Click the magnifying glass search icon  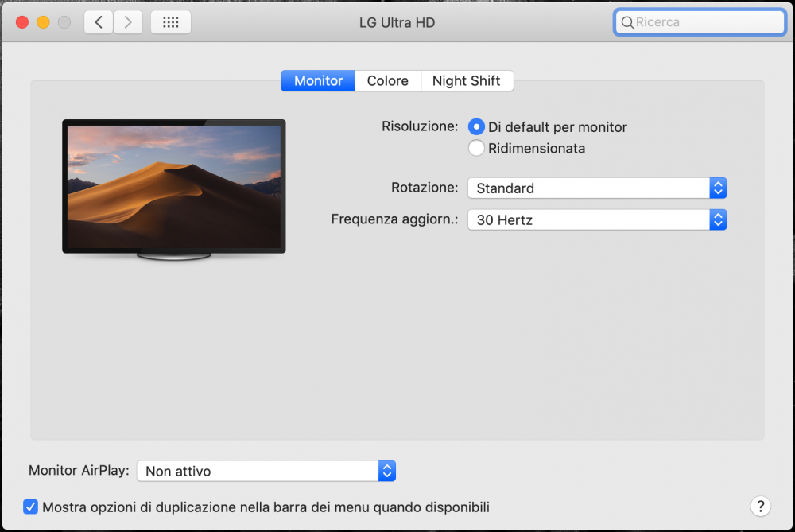pyautogui.click(x=627, y=22)
